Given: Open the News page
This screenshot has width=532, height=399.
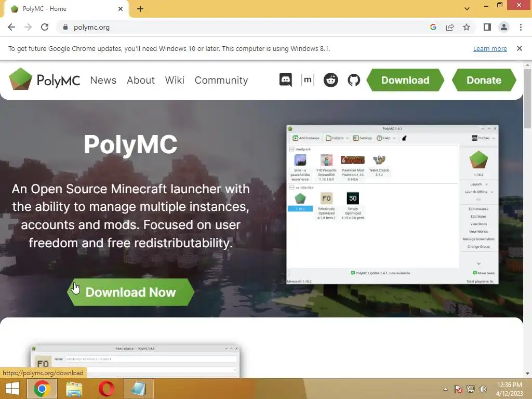Looking at the screenshot, I should (103, 80).
